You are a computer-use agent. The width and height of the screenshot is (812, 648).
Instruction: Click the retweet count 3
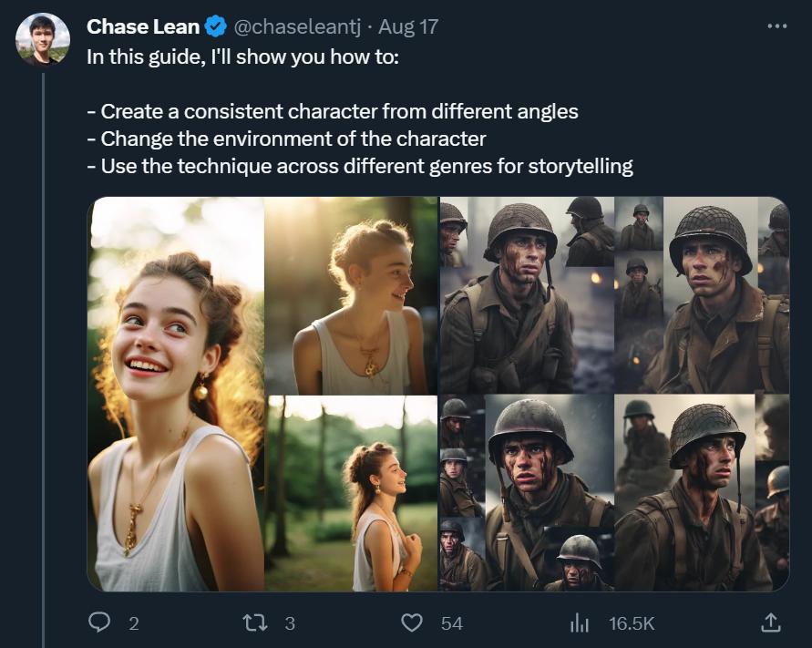pos(290,623)
